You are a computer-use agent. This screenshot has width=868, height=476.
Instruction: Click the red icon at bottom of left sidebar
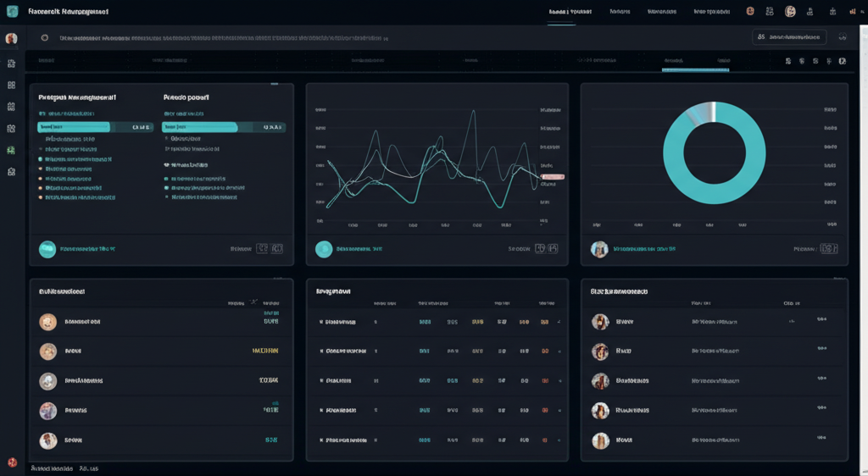[12, 462]
